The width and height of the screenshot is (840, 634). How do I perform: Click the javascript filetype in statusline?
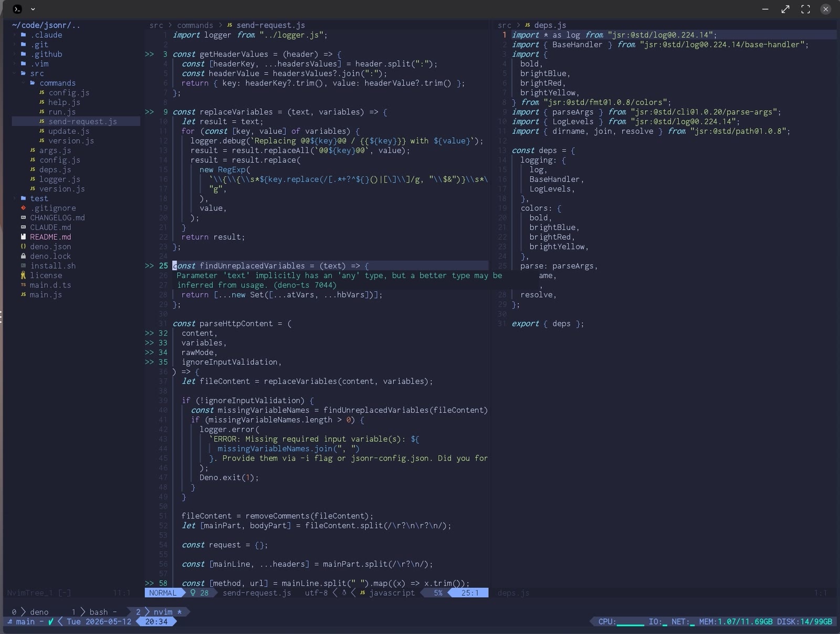click(392, 593)
